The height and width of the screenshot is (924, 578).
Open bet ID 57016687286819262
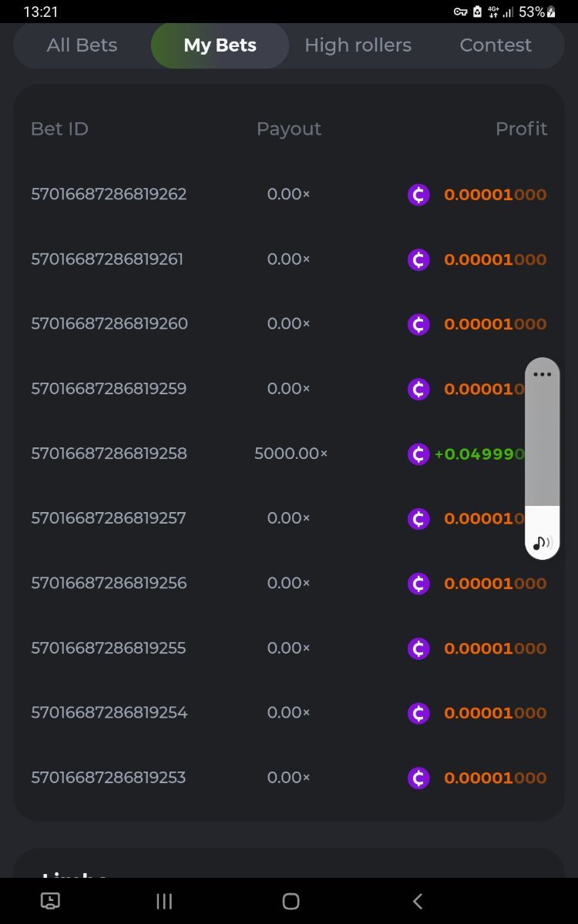[109, 194]
